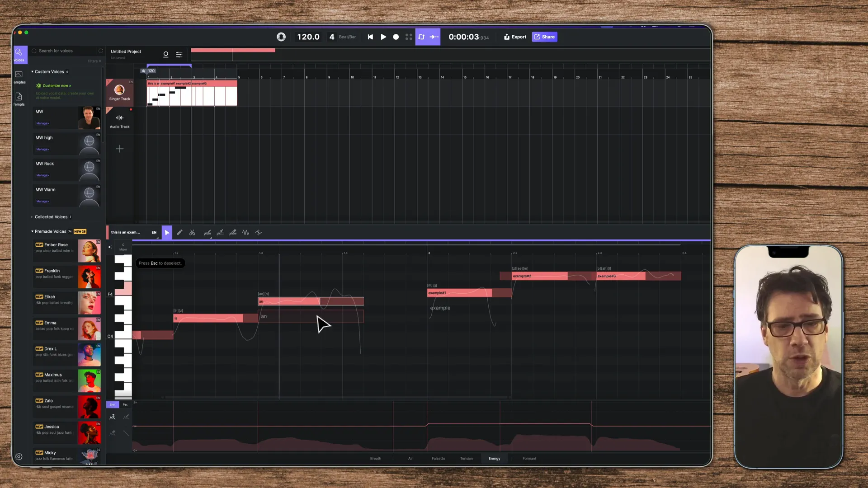Open the mixer settings sliders icon

tap(179, 55)
